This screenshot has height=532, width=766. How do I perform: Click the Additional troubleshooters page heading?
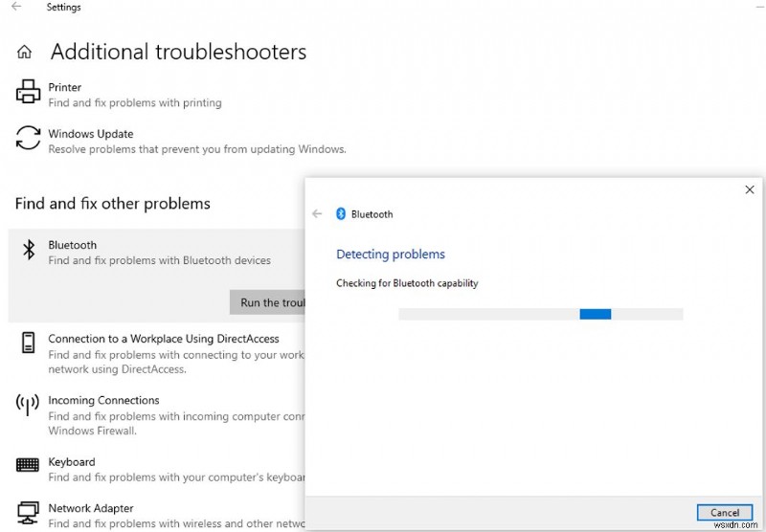click(178, 52)
